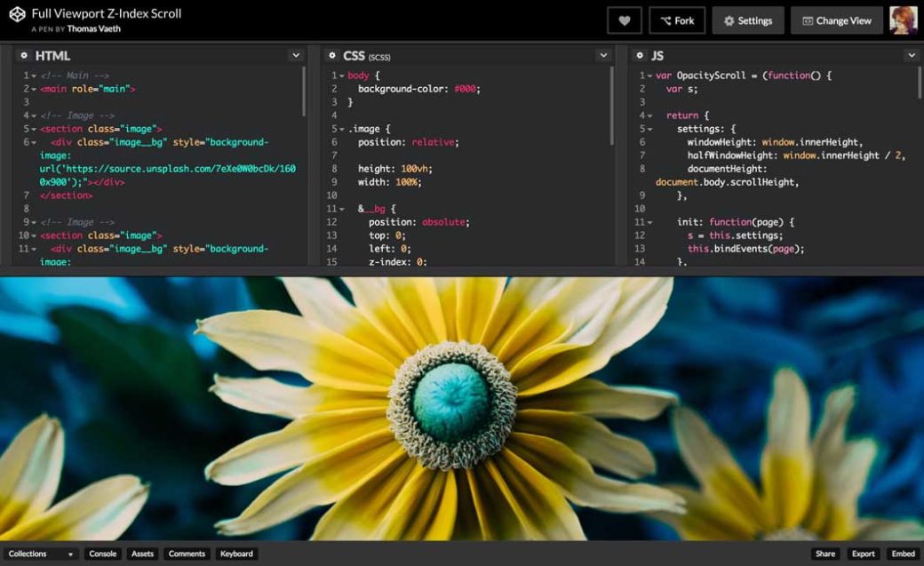
Task: Fork this pen
Action: tap(677, 20)
